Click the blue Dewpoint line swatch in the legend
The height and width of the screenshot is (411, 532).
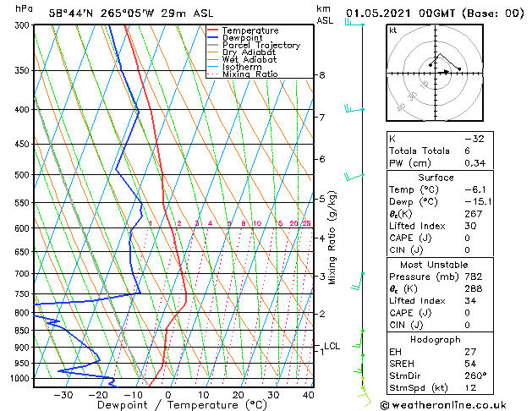pyautogui.click(x=213, y=38)
